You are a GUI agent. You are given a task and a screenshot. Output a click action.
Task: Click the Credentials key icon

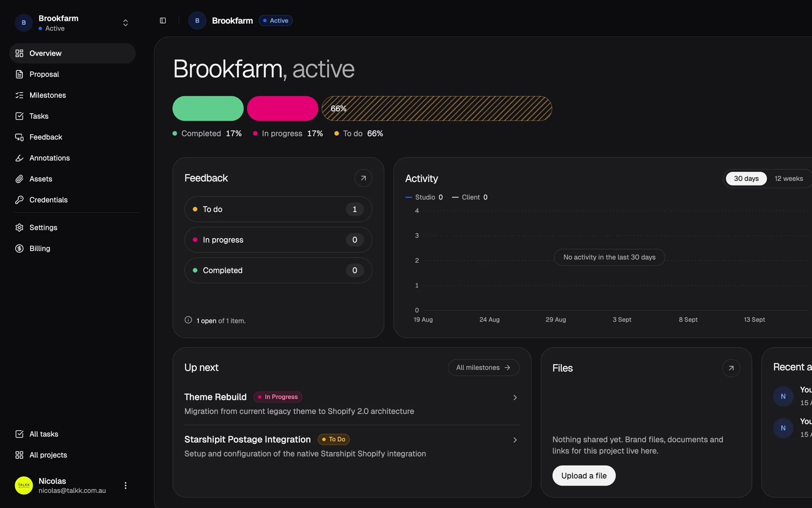(x=19, y=200)
